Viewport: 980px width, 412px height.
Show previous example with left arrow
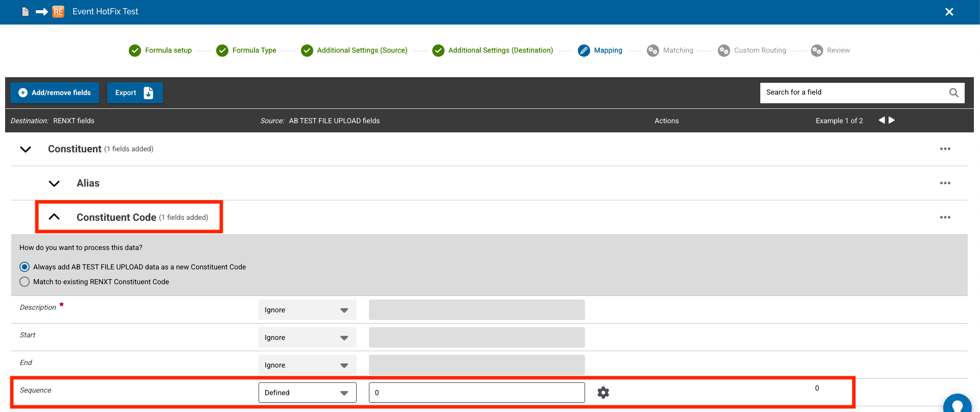[x=881, y=120]
